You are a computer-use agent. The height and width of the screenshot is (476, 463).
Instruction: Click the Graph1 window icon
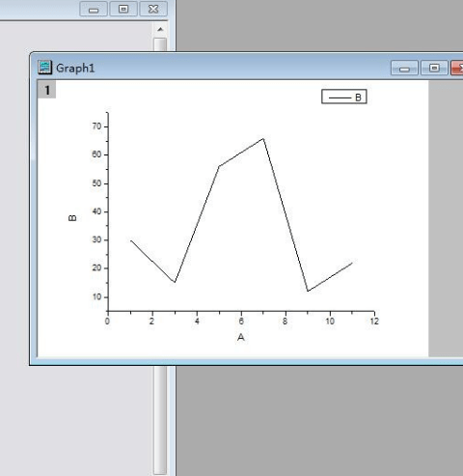44,68
